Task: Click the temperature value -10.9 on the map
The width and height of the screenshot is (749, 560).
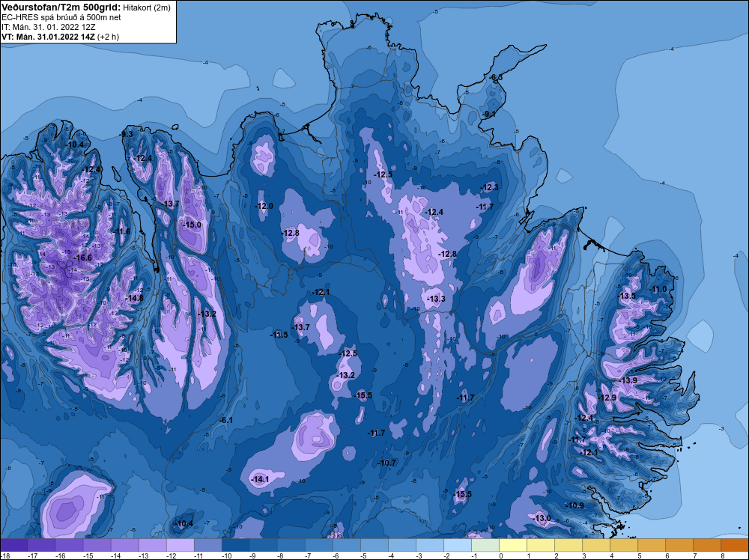Action: 574,505
